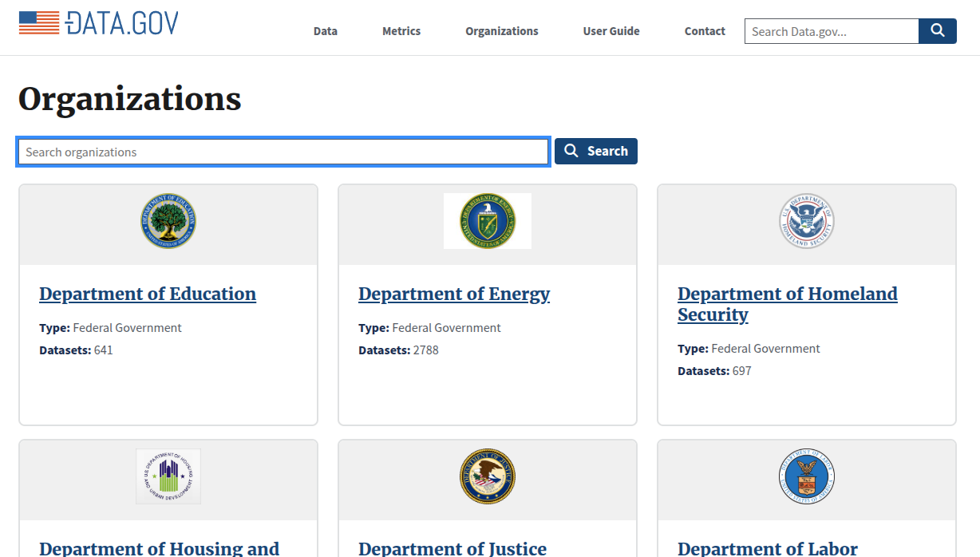Click the Housing and Urban Development logo

click(x=168, y=476)
